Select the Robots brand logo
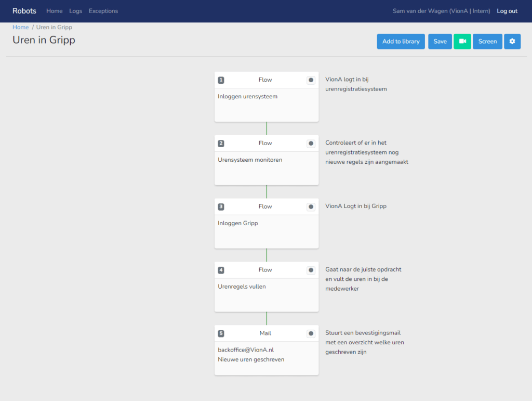532x401 pixels. [x=24, y=11]
